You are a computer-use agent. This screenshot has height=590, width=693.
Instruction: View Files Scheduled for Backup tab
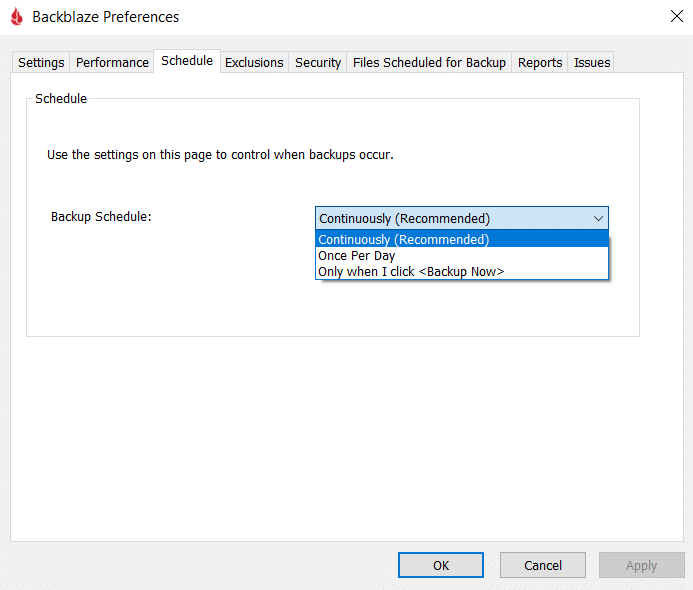pyautogui.click(x=429, y=62)
